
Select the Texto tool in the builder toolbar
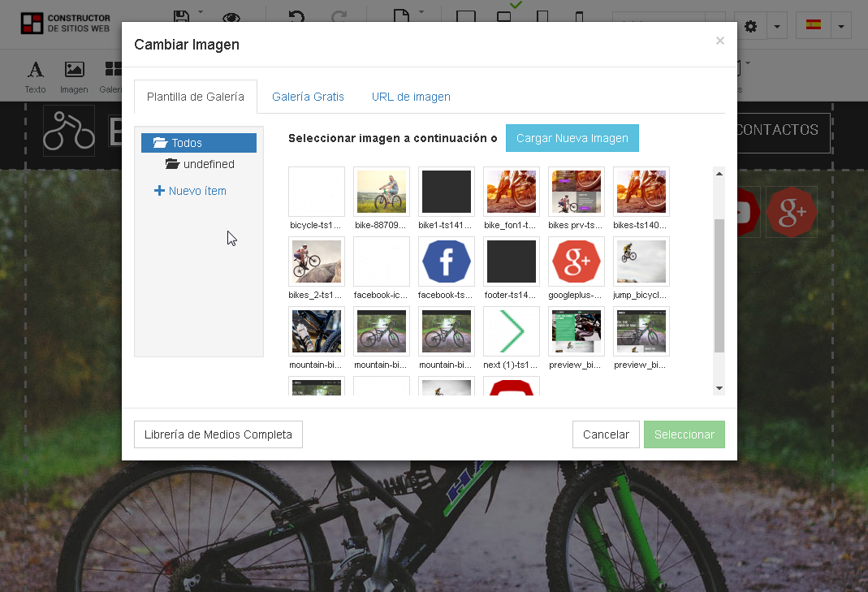coord(36,77)
